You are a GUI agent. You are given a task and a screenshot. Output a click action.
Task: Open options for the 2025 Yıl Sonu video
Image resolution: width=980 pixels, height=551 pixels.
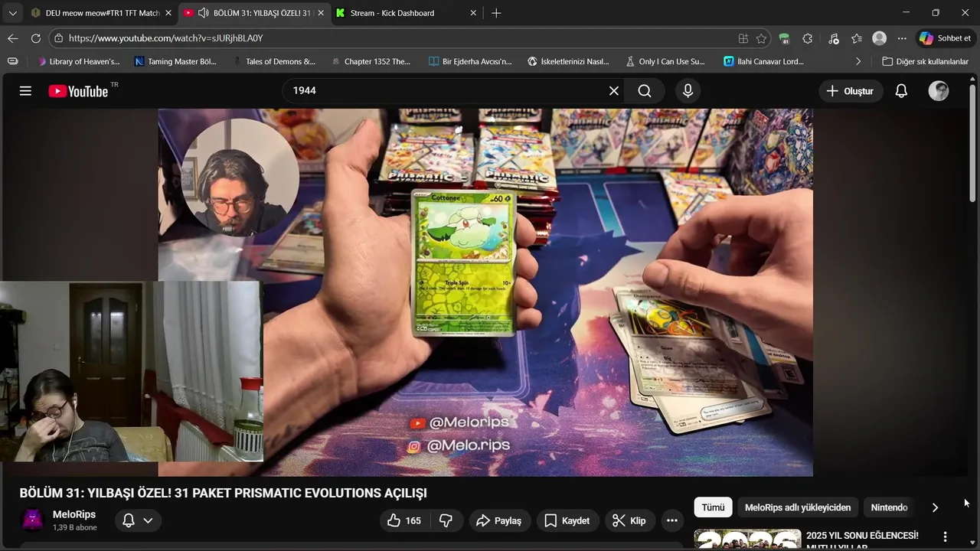click(945, 536)
